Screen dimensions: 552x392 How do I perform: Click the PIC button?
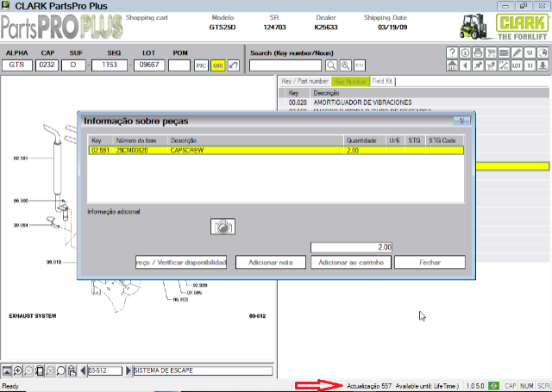tap(201, 65)
